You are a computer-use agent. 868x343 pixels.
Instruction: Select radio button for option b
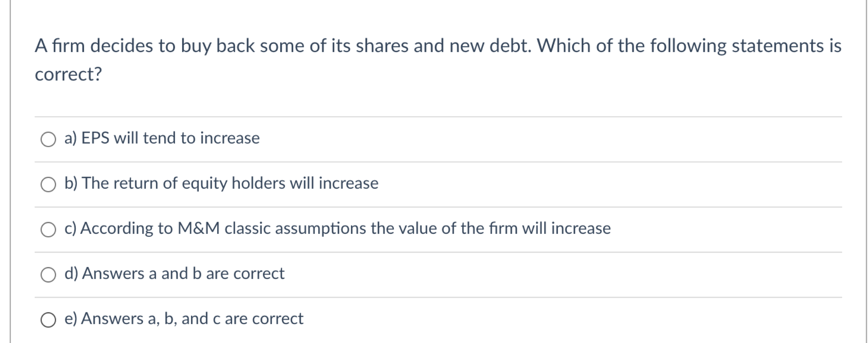pyautogui.click(x=48, y=184)
